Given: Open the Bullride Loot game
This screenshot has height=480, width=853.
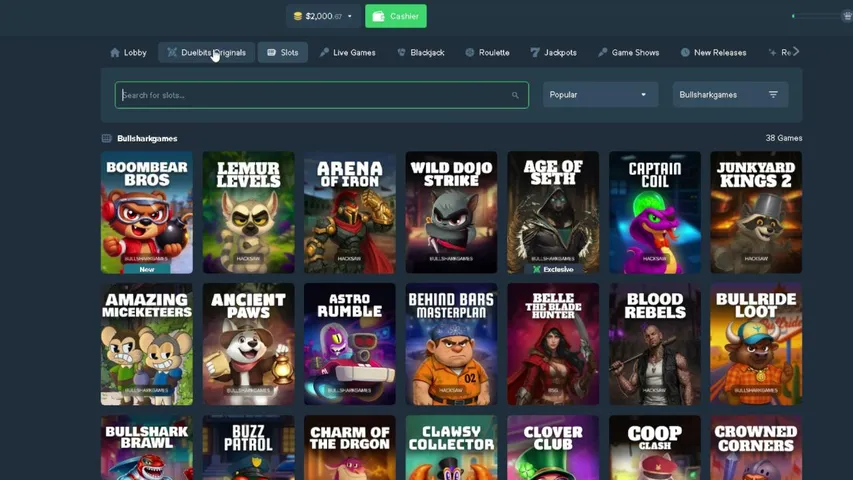Looking at the screenshot, I should click(x=756, y=344).
